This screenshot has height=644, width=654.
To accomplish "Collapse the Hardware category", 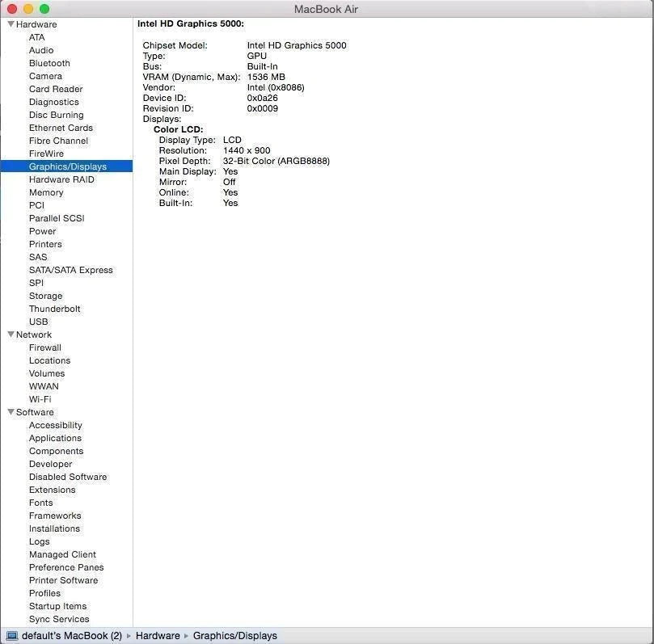I will [x=11, y=24].
